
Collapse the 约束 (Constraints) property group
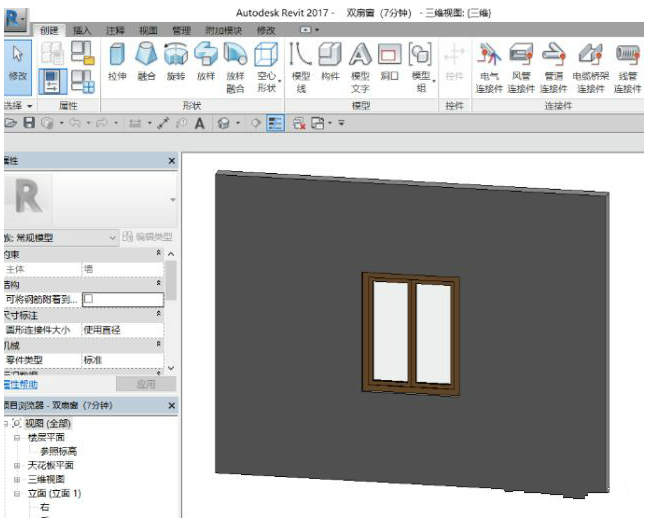(x=158, y=252)
